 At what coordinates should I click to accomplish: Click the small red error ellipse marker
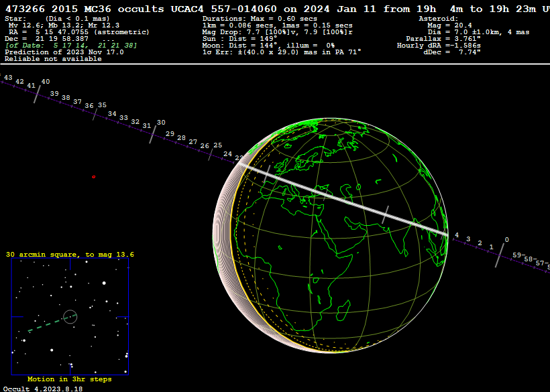(x=94, y=177)
